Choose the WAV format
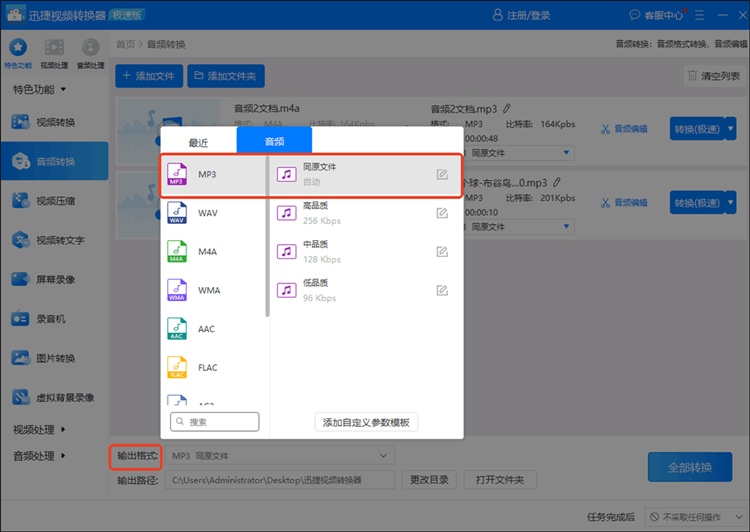This screenshot has width=750, height=532. pos(213,213)
